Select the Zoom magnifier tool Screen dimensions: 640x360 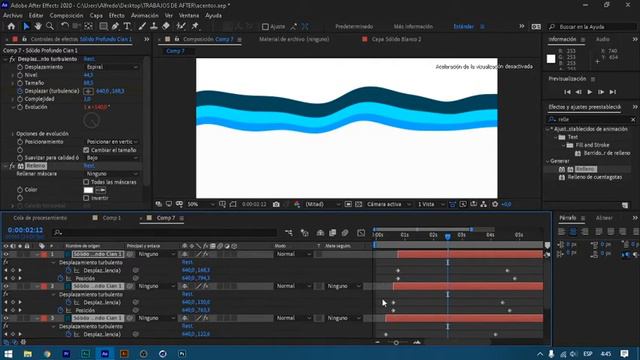[x=50, y=27]
